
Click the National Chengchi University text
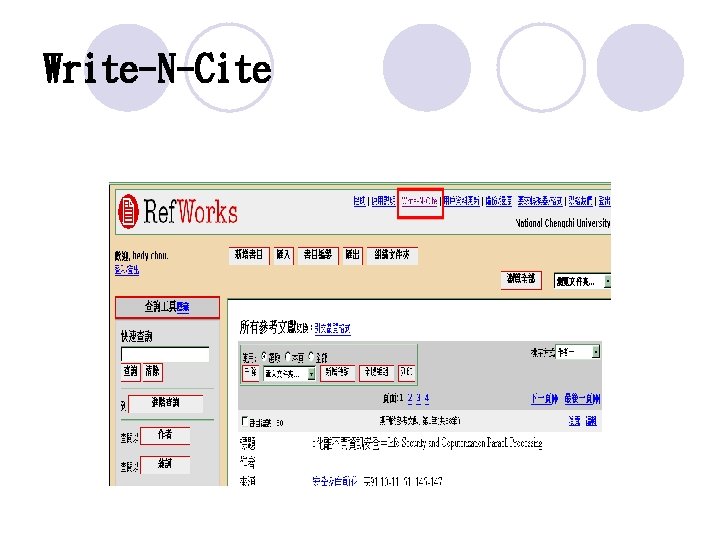coord(562,223)
